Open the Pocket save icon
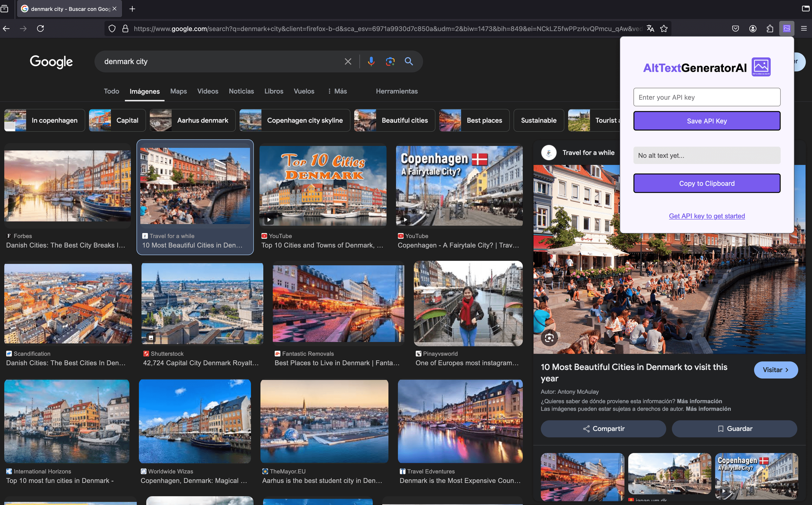The width and height of the screenshot is (812, 505). tap(736, 29)
